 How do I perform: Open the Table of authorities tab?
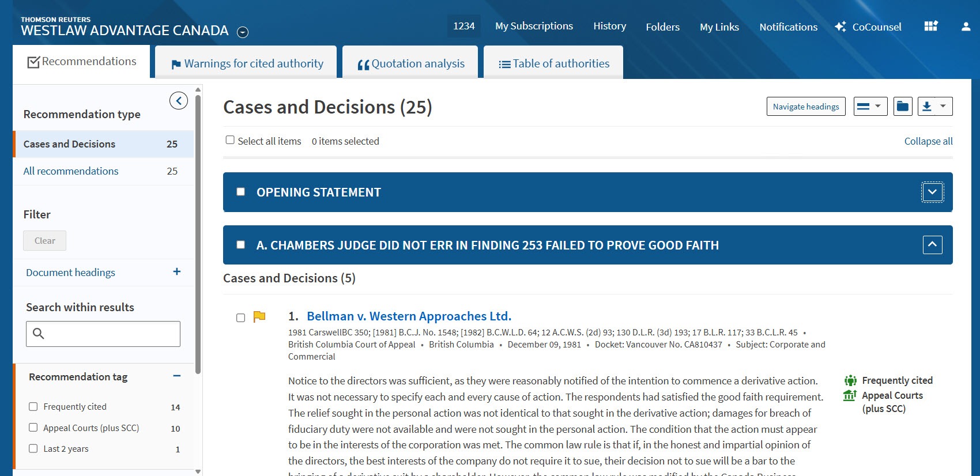(x=553, y=63)
